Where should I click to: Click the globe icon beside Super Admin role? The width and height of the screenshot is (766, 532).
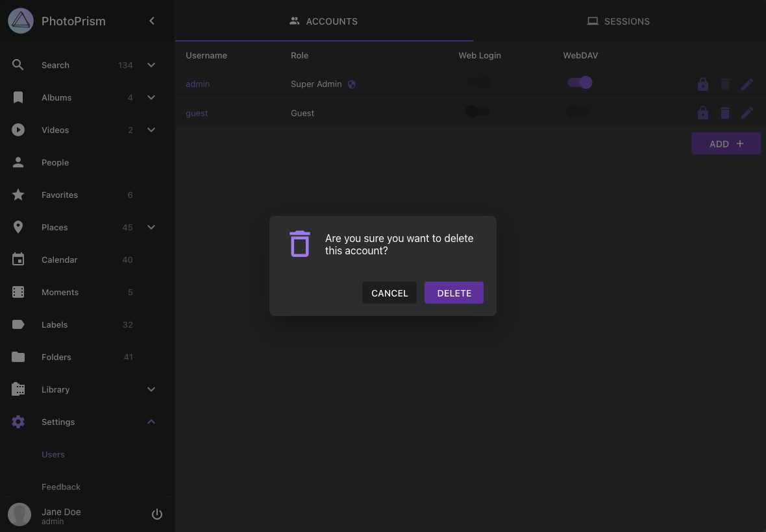352,84
